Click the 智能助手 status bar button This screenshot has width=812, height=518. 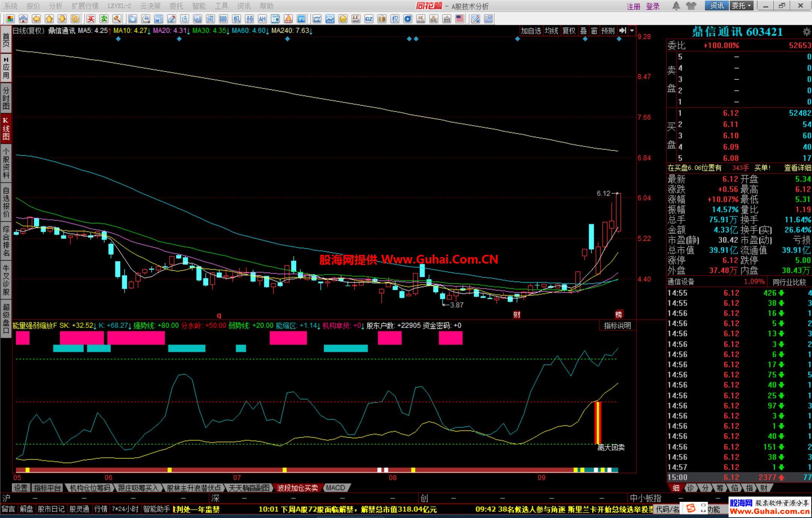(156, 509)
